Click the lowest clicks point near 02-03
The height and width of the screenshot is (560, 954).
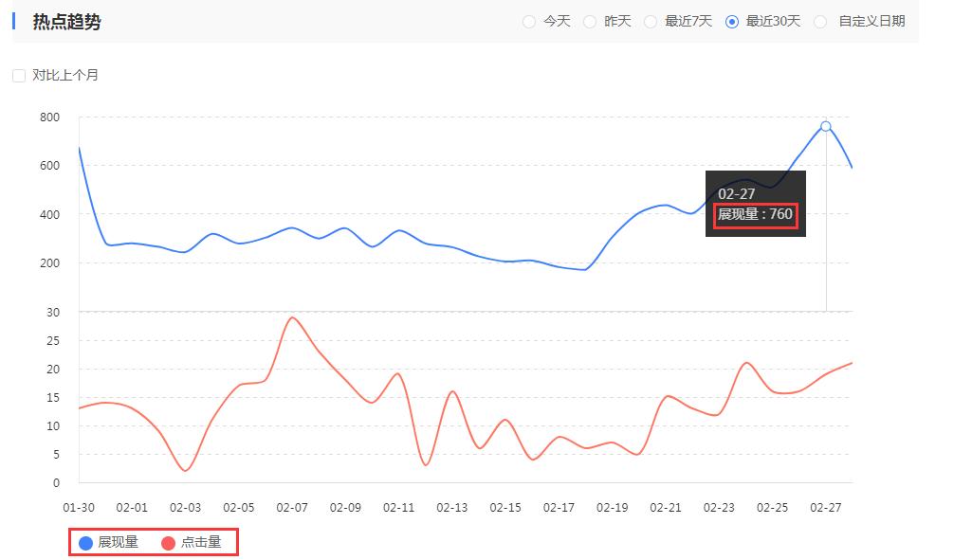point(186,469)
